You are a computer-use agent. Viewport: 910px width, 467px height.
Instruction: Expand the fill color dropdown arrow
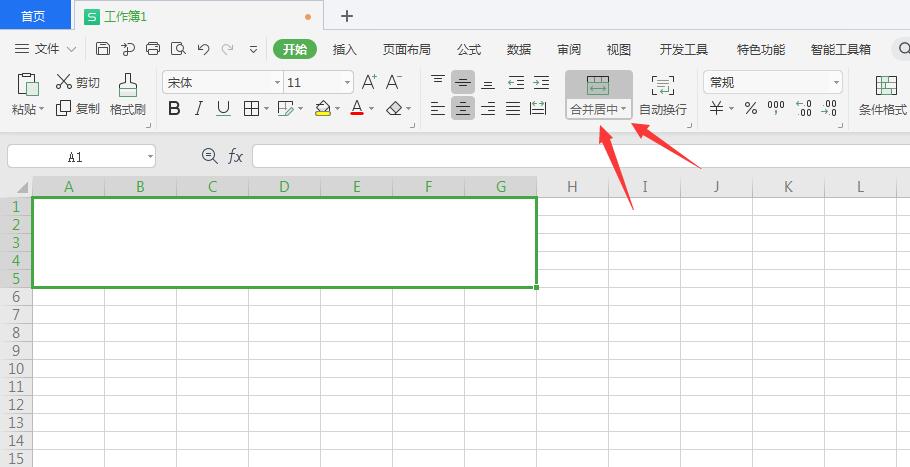338,108
